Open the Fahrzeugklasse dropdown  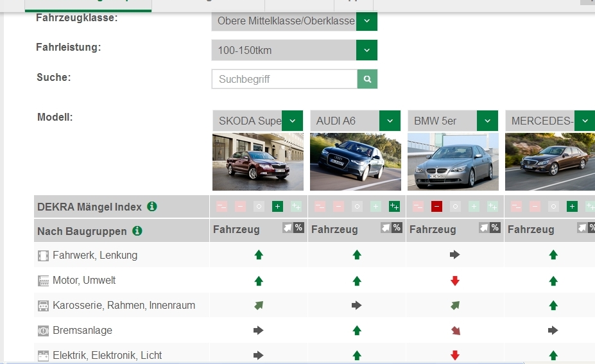tap(366, 21)
